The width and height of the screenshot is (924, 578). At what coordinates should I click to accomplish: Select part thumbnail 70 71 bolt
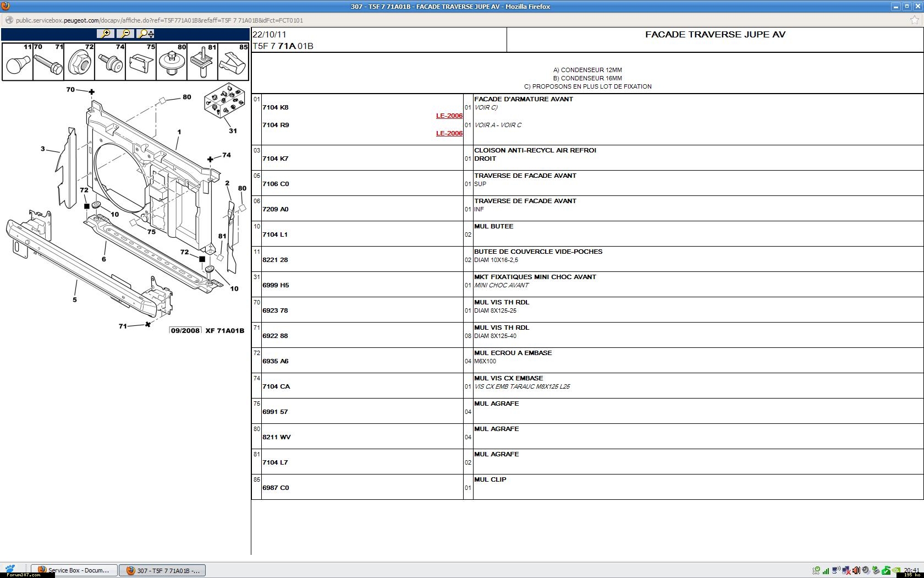point(48,62)
